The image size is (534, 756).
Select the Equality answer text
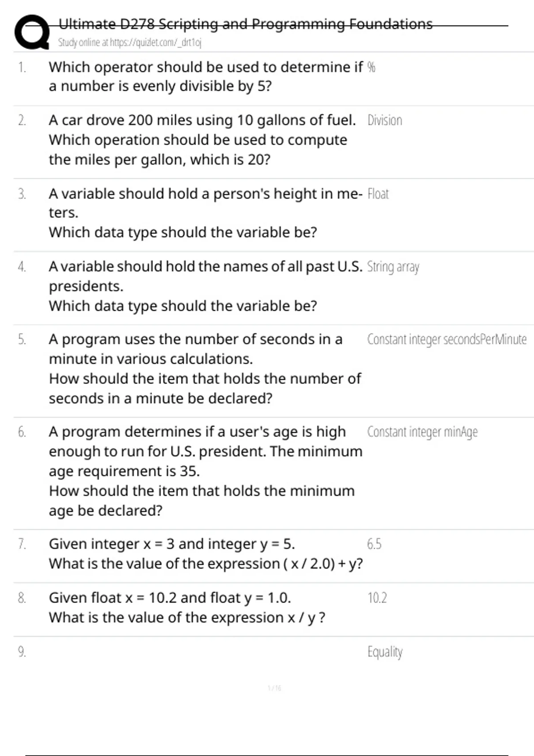click(385, 652)
